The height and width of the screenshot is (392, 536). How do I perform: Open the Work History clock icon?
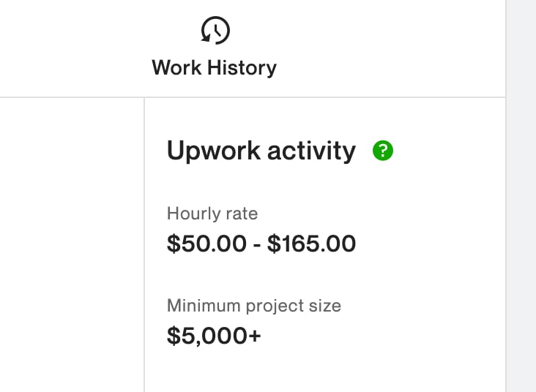[x=215, y=30]
